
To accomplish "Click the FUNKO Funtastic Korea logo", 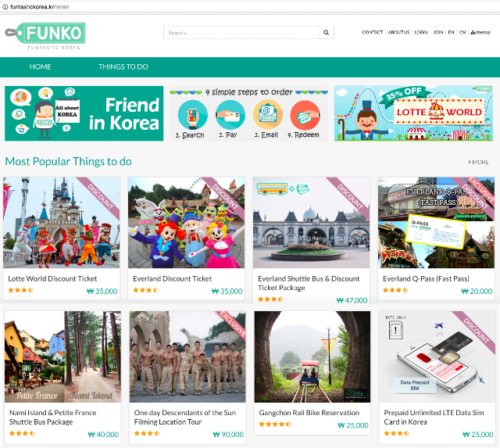I will 45,36.
